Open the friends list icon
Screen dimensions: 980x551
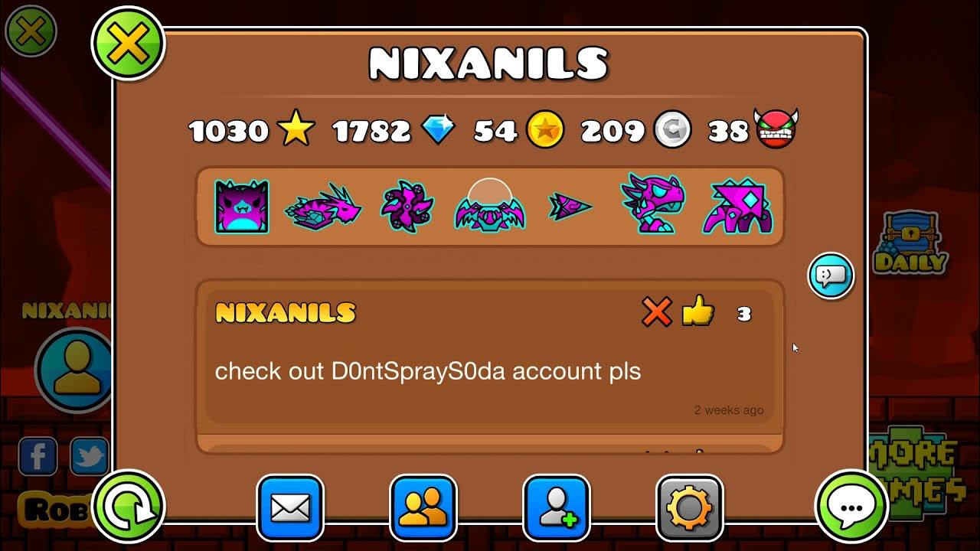pyautogui.click(x=423, y=507)
